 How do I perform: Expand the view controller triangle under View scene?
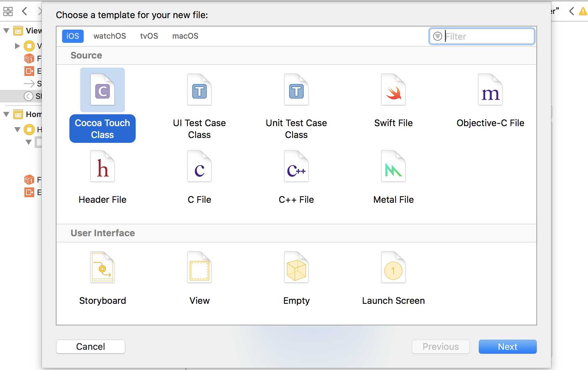[x=17, y=46]
